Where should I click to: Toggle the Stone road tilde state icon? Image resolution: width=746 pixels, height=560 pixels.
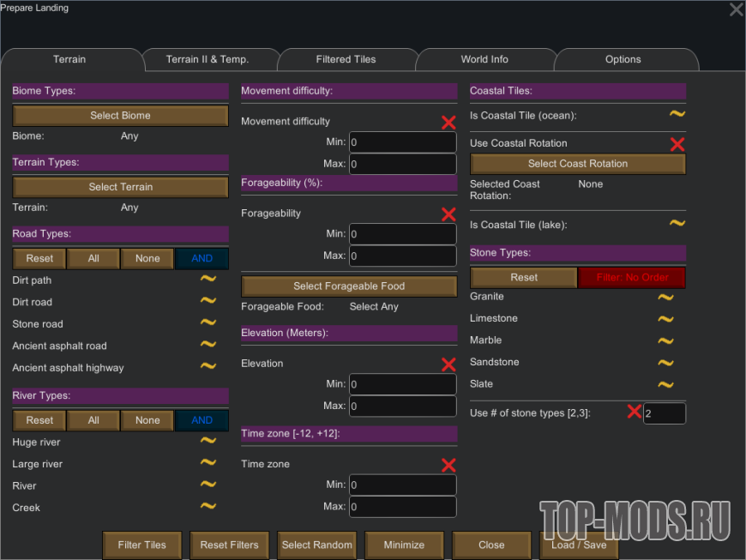coord(208,323)
